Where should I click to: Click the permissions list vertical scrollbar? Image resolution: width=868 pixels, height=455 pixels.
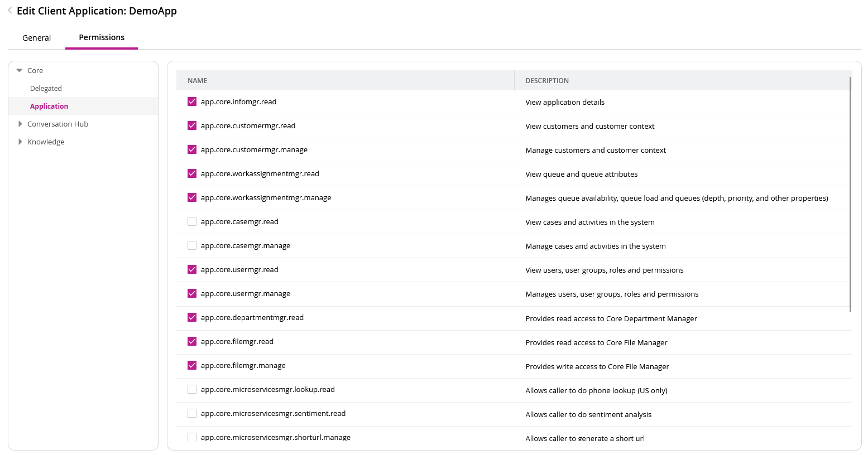pyautogui.click(x=850, y=195)
